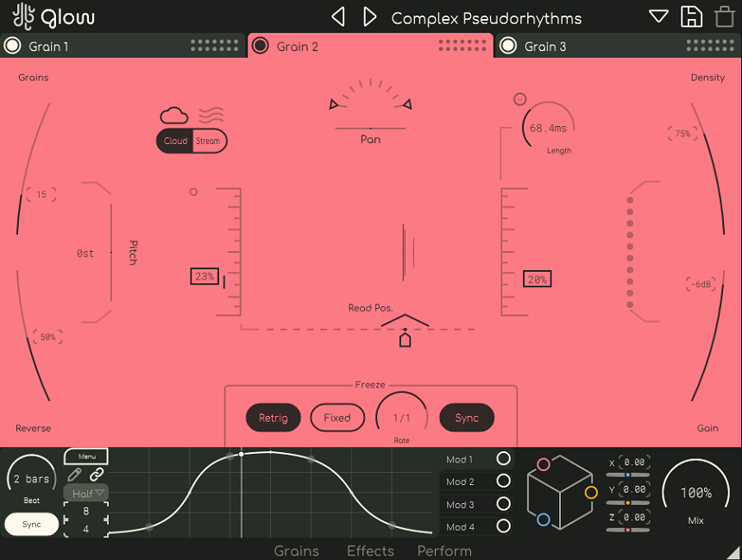Open the Grains bottom page
This screenshot has width=742, height=560.
296,551
